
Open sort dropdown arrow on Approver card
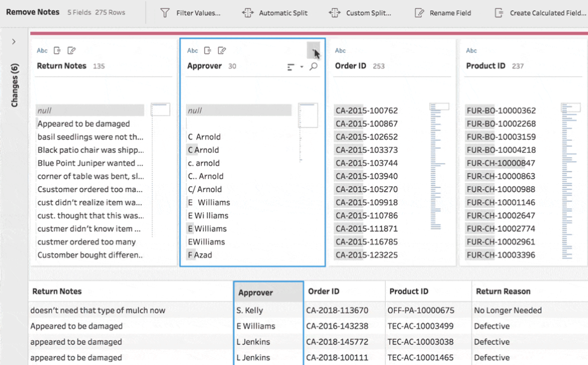point(301,67)
